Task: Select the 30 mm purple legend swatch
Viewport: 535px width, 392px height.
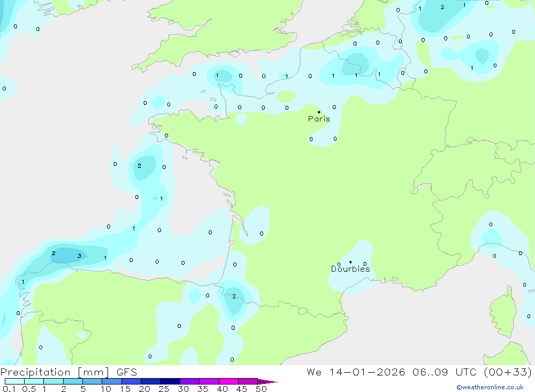Action: click(190, 381)
